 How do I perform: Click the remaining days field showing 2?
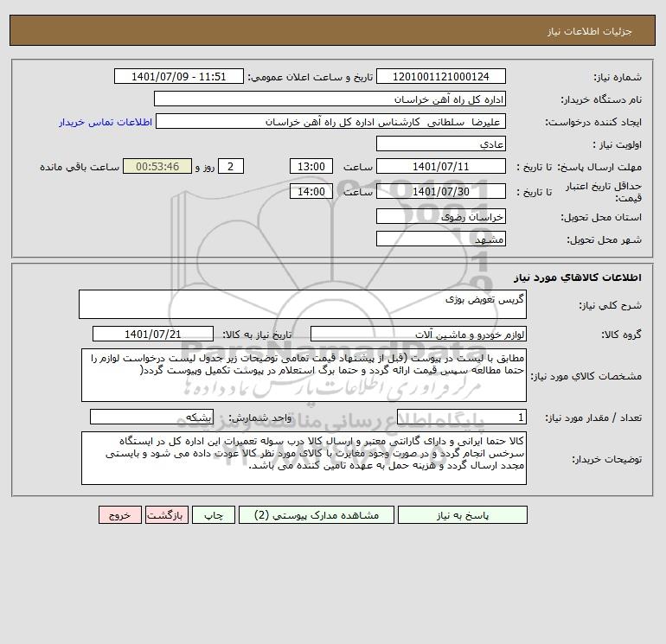coord(231,167)
